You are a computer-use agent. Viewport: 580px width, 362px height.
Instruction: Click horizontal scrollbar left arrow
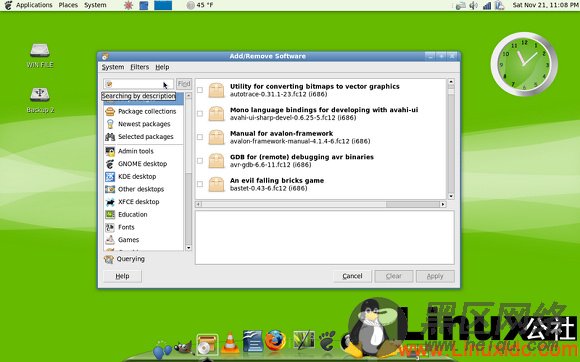pos(199,204)
